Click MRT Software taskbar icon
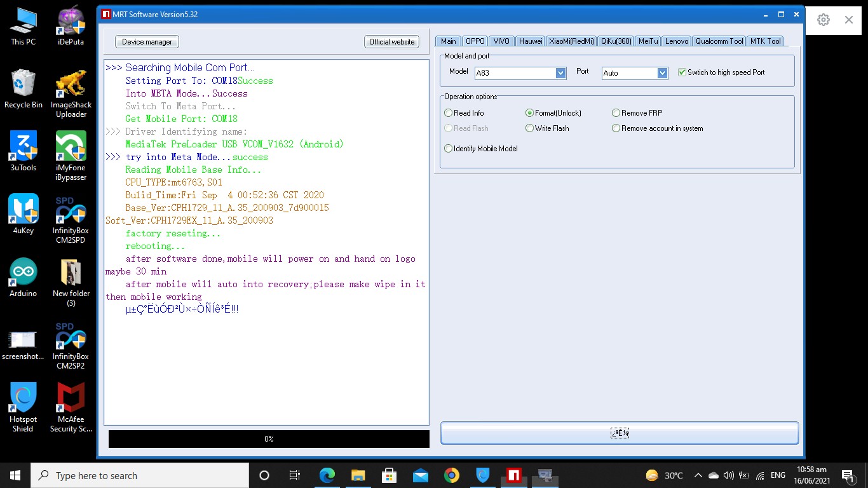Viewport: 868px width, 488px height. click(513, 475)
